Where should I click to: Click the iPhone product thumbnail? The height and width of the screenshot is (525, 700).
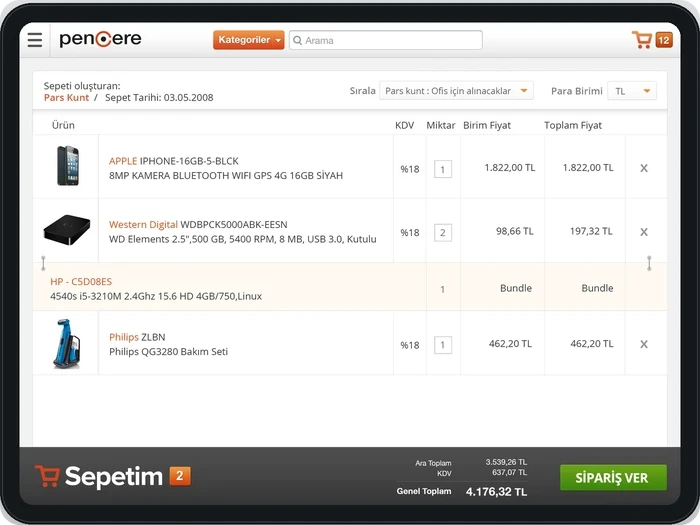(68, 166)
